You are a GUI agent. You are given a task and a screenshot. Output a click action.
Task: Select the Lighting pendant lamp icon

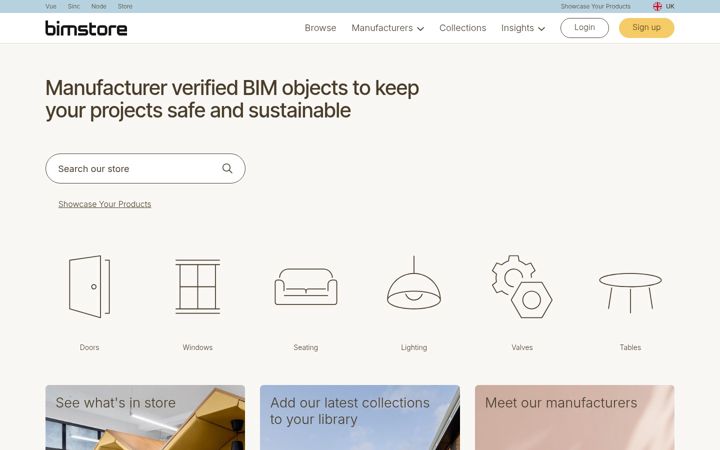(x=414, y=282)
